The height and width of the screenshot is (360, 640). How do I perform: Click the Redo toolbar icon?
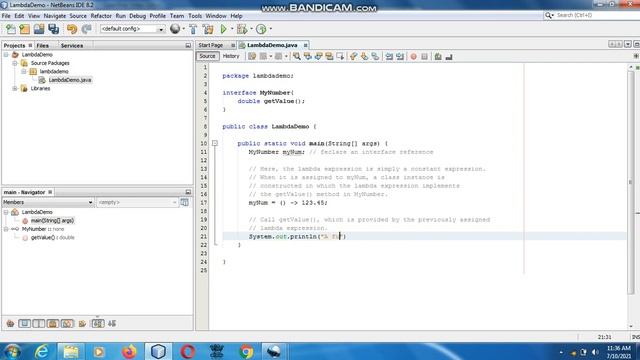[x=87, y=29]
